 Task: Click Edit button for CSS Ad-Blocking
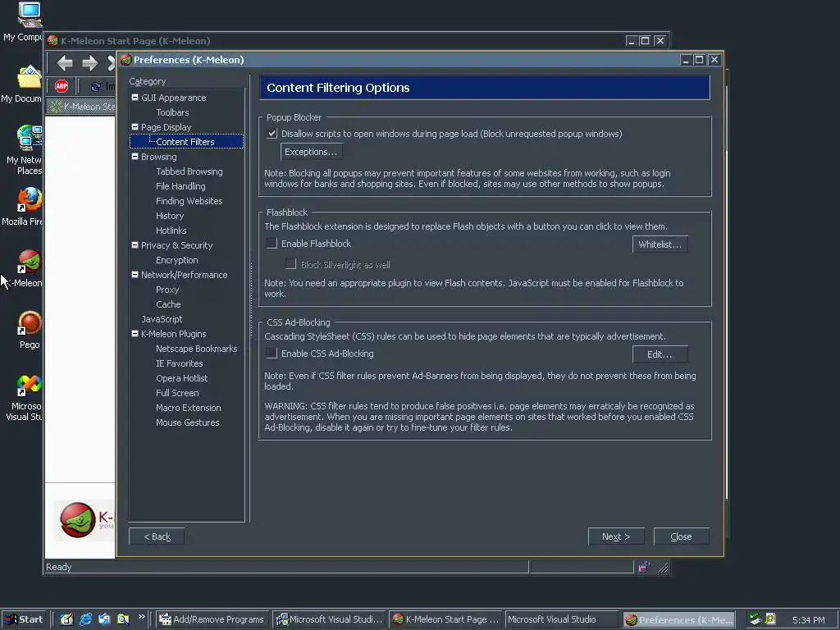coord(660,354)
